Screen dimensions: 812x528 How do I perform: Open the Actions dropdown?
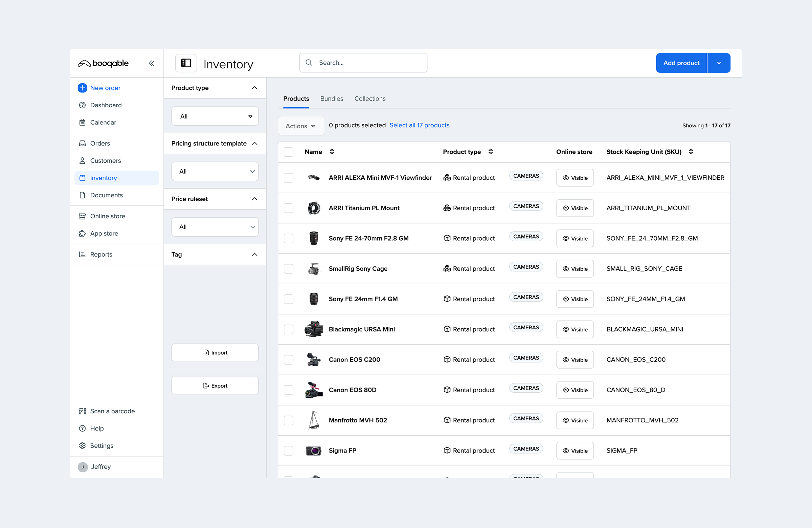point(300,126)
